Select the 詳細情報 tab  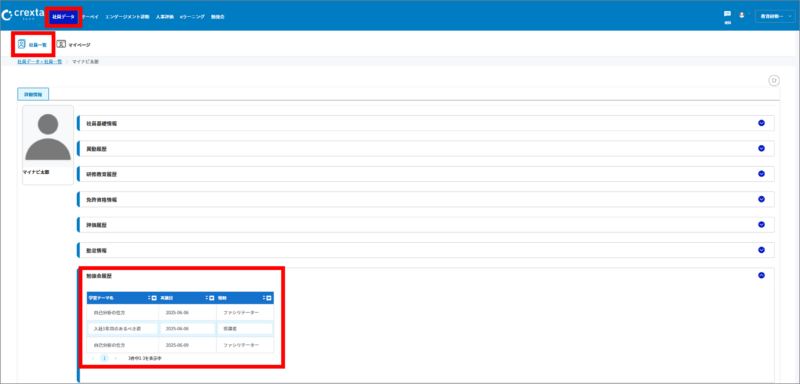click(33, 94)
